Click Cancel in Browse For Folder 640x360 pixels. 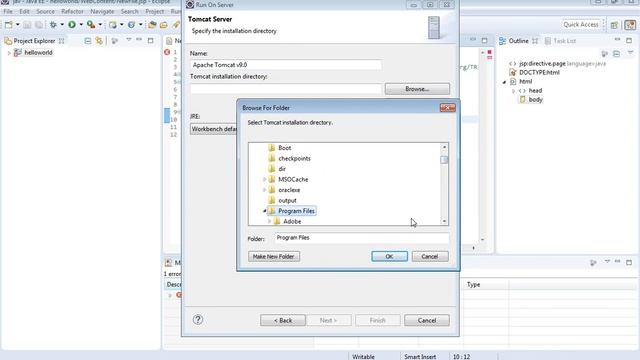point(430,256)
